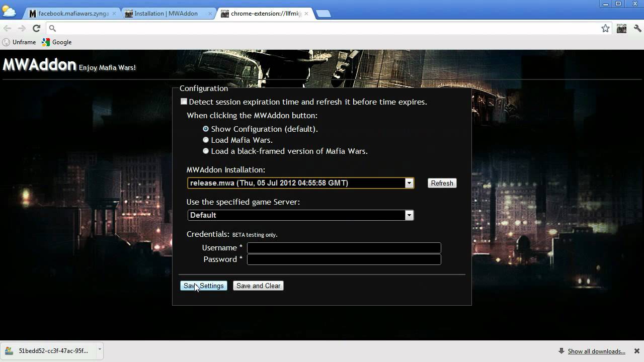This screenshot has height=362, width=644.
Task: Close the chrome-extension tab
Action: (x=306, y=14)
